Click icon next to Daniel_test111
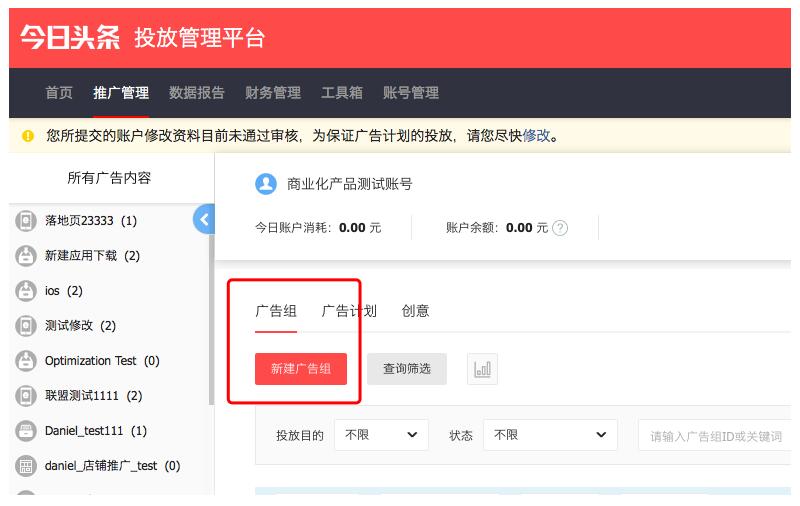800x506 pixels. [x=26, y=431]
